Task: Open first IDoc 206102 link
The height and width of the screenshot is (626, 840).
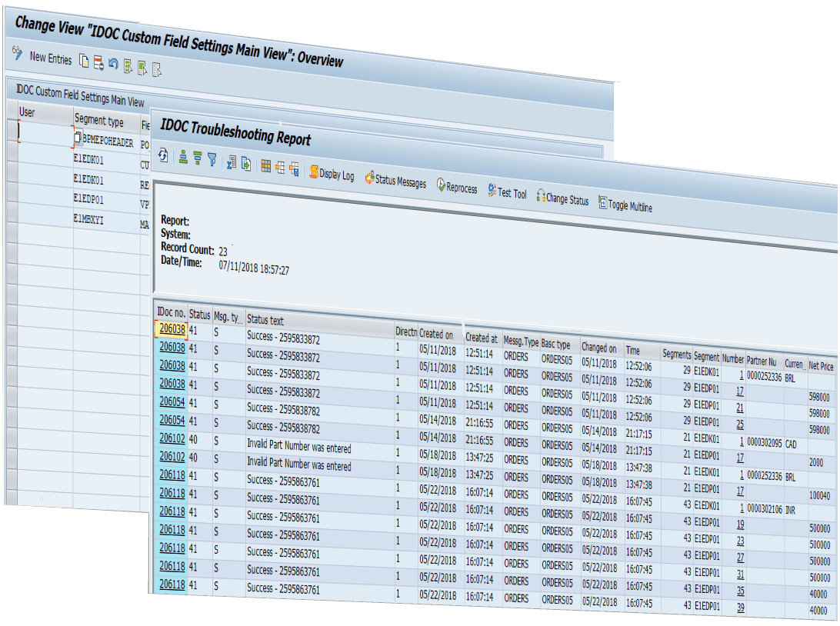Action: [x=172, y=438]
